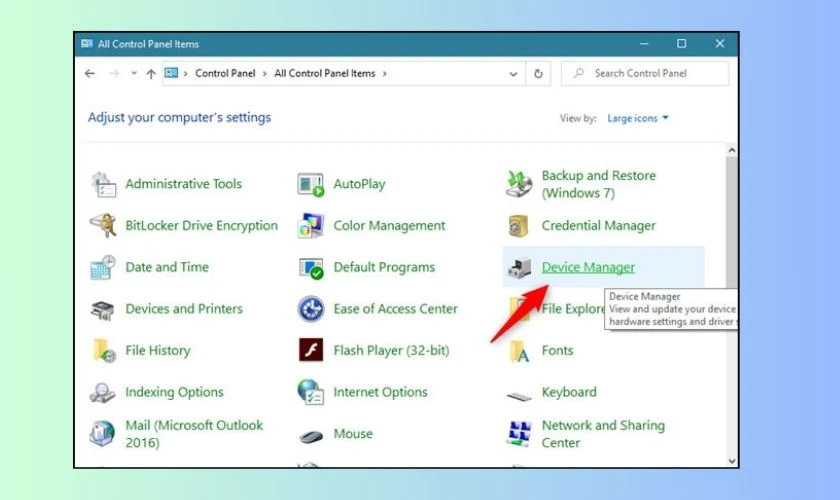
Task: Expand chevron after All Control Panel Items
Action: pos(385,74)
